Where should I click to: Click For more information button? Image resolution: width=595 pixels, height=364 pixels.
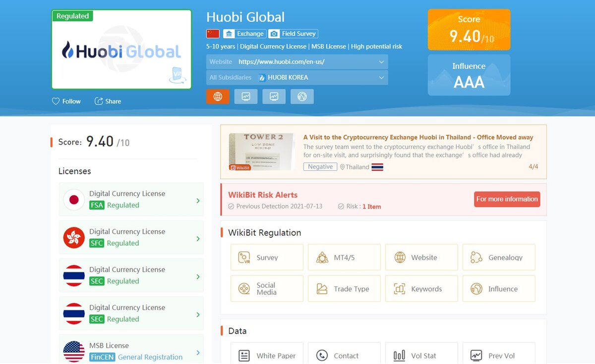click(x=507, y=199)
